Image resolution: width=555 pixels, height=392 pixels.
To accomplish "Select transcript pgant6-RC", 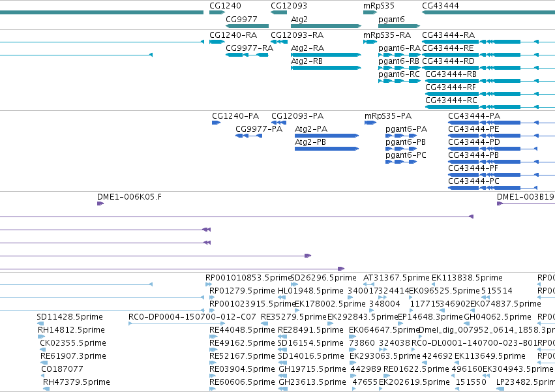I will point(399,74).
